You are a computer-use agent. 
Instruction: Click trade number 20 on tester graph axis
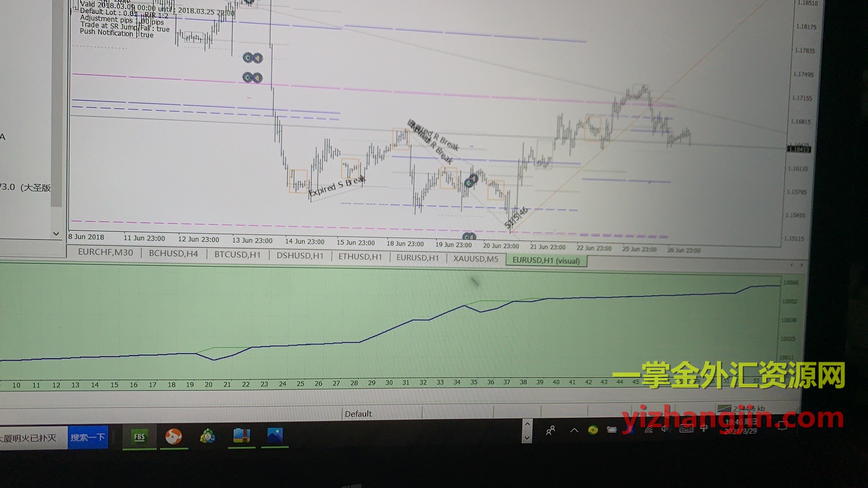point(208,385)
